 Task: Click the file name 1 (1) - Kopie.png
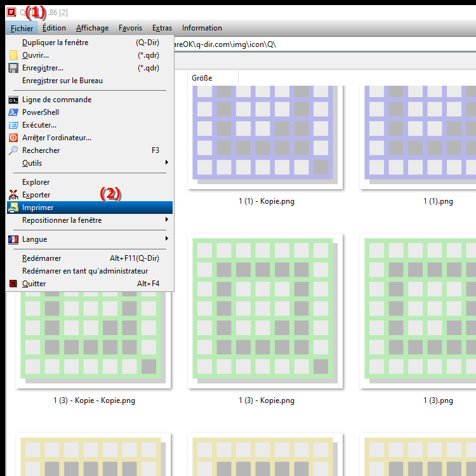pos(267,201)
